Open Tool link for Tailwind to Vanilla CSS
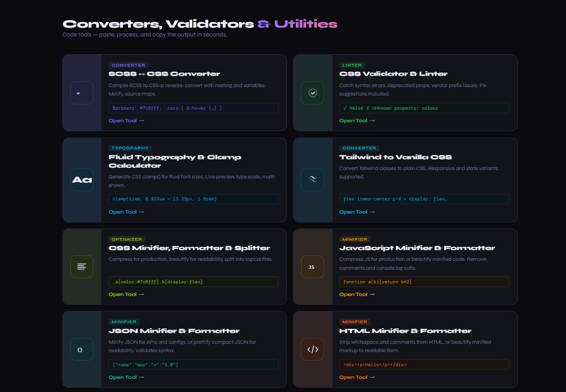566x392 pixels. pos(357,212)
